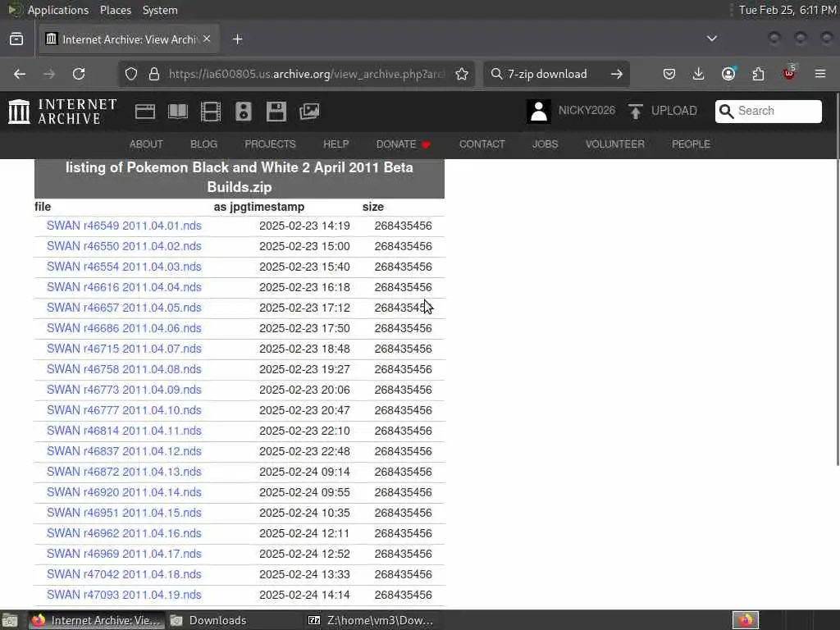Open the PEOPLE navigation item
The width and height of the screenshot is (840, 630).
click(x=691, y=144)
